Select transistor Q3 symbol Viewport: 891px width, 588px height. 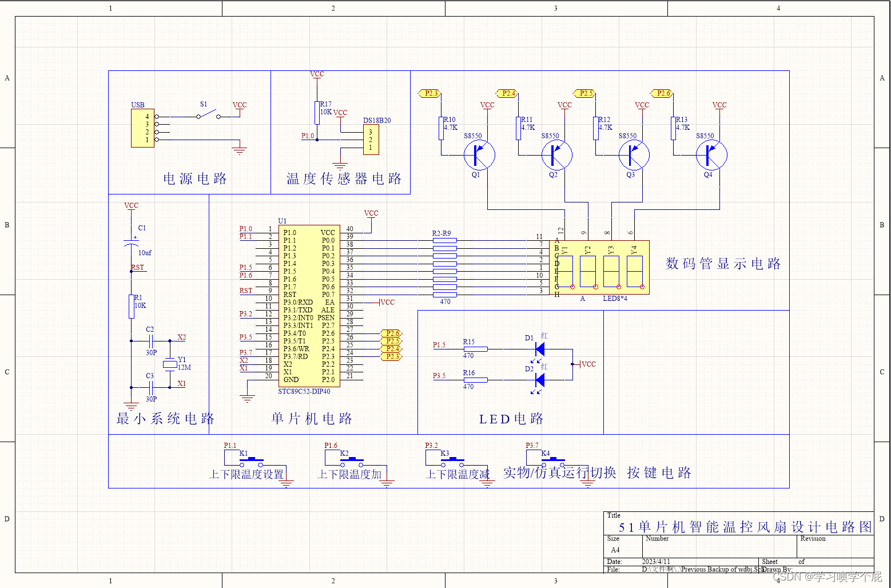[x=634, y=154]
